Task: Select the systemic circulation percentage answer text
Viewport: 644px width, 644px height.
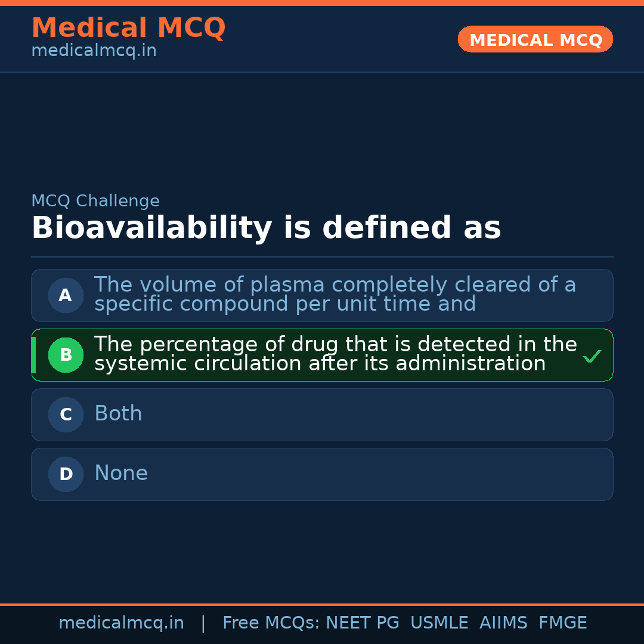Action: (335, 354)
